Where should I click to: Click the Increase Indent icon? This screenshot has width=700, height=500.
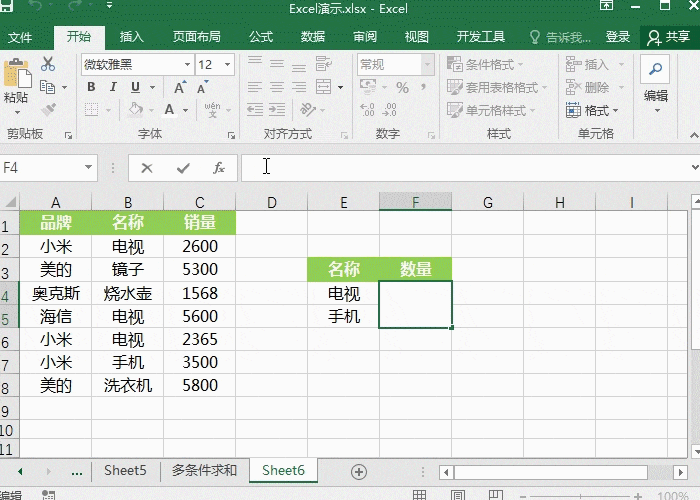click(x=277, y=109)
